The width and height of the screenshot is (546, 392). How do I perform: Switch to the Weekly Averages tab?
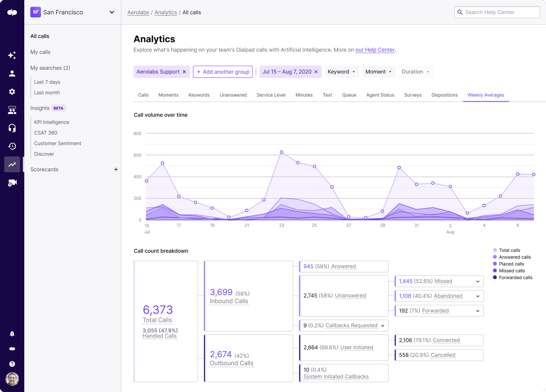[486, 95]
